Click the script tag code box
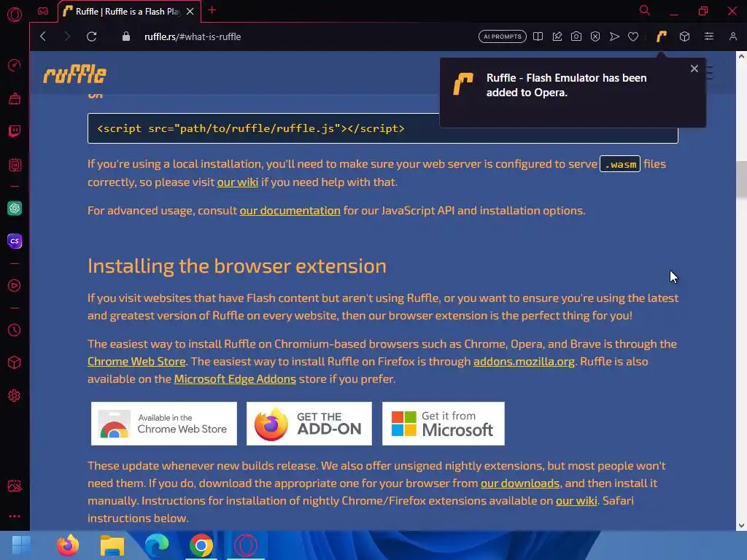The width and height of the screenshot is (747, 560). coord(263,128)
